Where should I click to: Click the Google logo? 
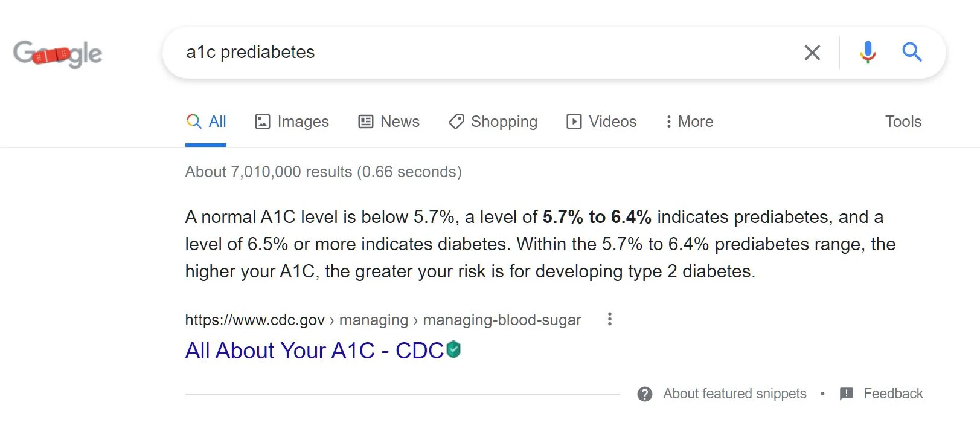point(57,54)
